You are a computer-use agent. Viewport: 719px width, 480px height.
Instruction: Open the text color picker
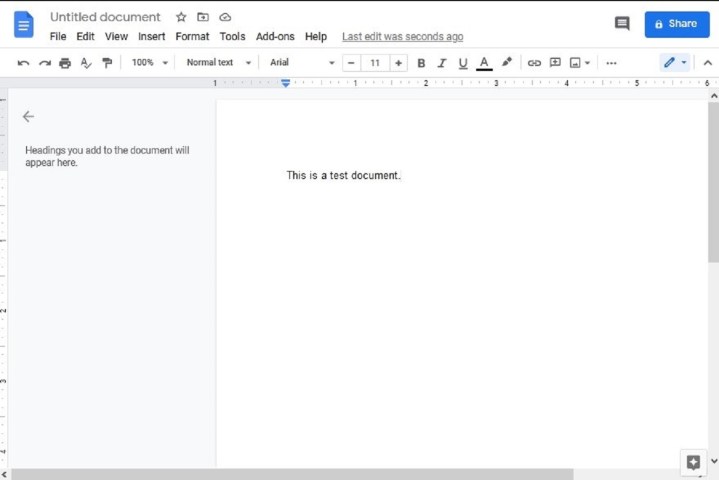click(484, 63)
